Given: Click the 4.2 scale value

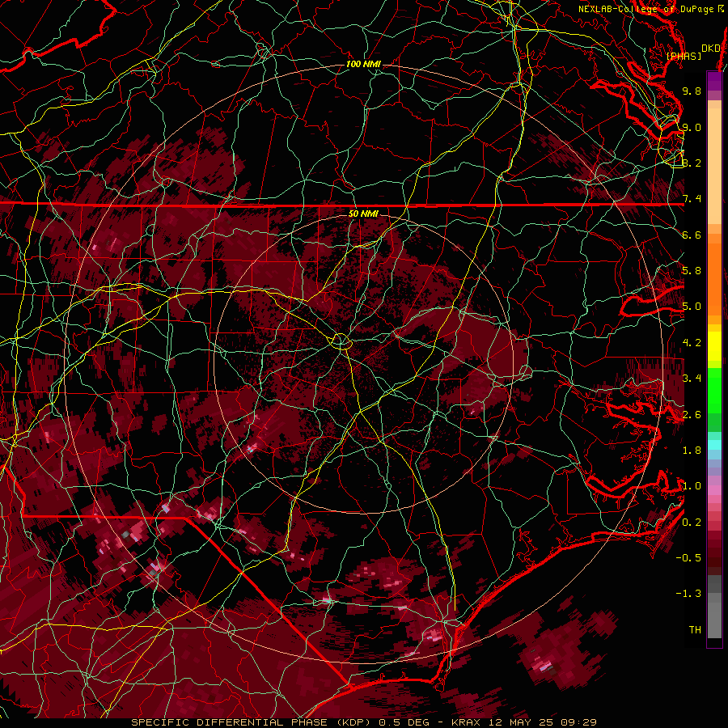Looking at the screenshot, I should 692,343.
